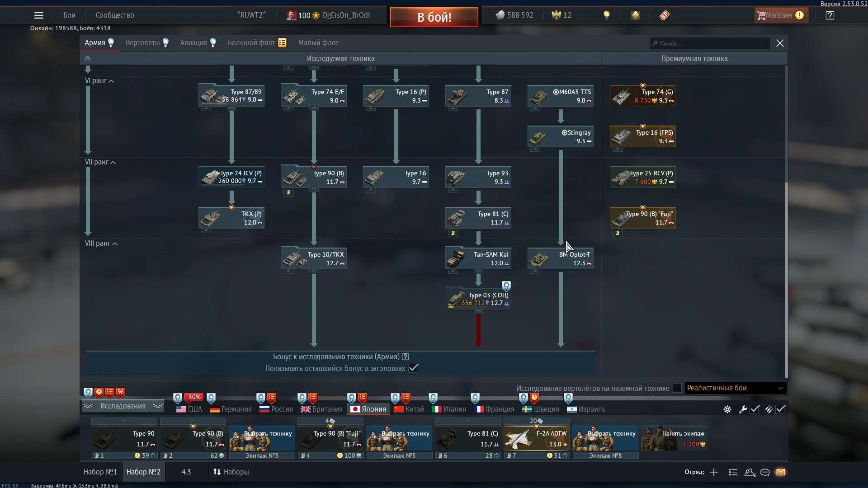Viewport: 868px width, 488px height.
Task: Open the chat speech bubble icon
Action: (765, 472)
